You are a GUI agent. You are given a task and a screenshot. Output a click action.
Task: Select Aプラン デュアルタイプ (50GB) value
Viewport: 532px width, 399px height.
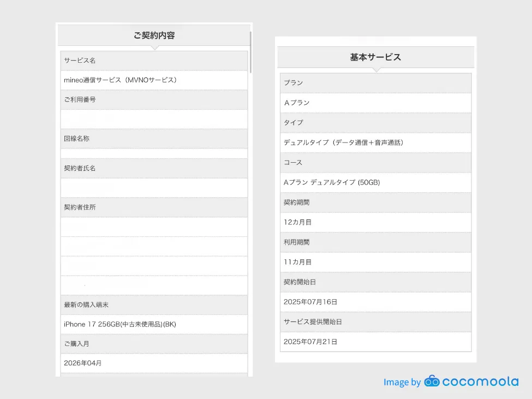click(x=332, y=182)
